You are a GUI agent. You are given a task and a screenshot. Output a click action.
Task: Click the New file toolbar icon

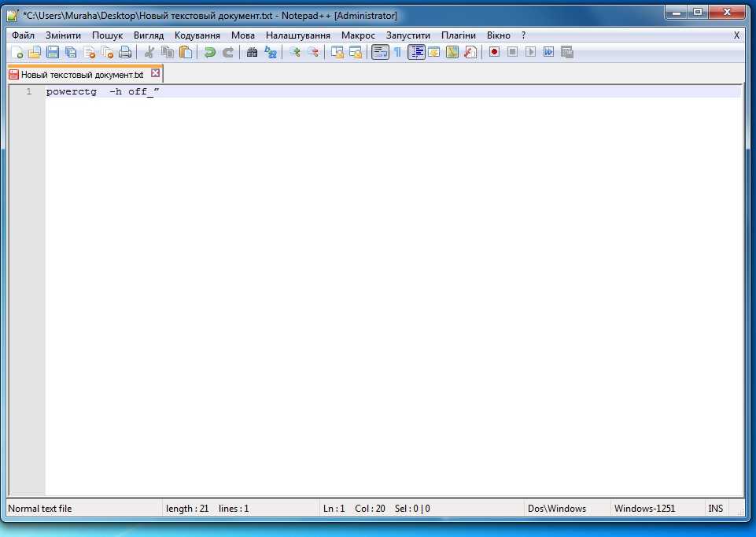coord(17,52)
